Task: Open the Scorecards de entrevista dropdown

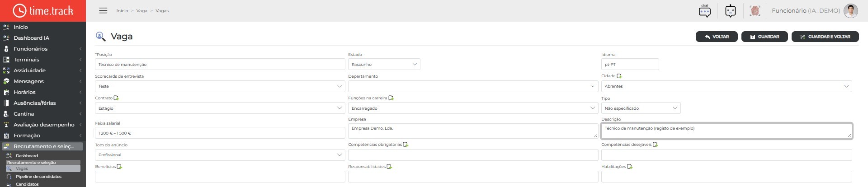Action: coord(220,86)
